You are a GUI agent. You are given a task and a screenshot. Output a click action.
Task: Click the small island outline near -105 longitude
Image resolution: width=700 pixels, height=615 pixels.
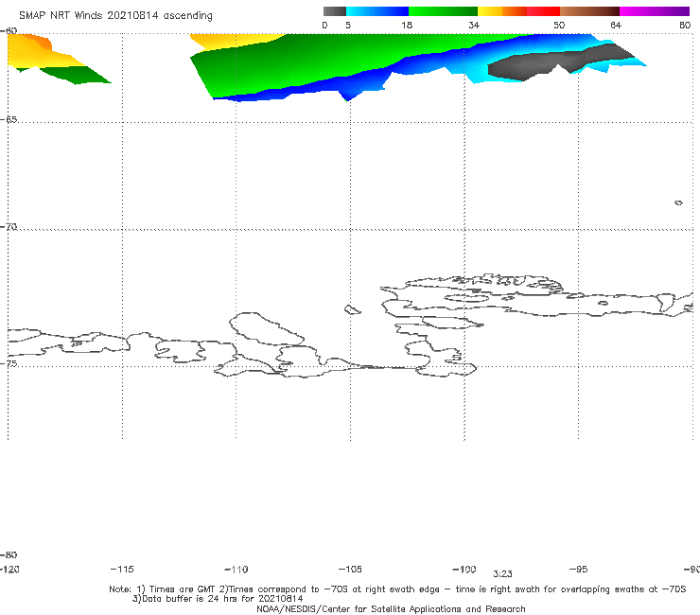click(x=352, y=309)
